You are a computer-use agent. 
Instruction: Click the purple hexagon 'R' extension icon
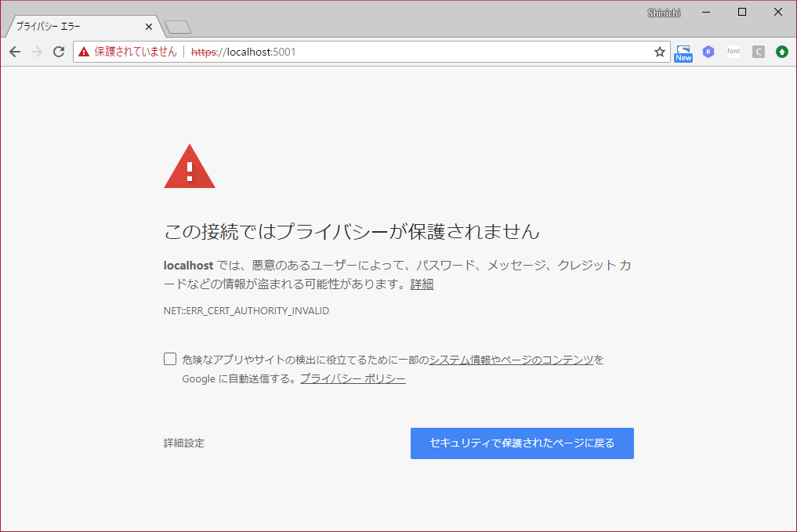[x=708, y=51]
